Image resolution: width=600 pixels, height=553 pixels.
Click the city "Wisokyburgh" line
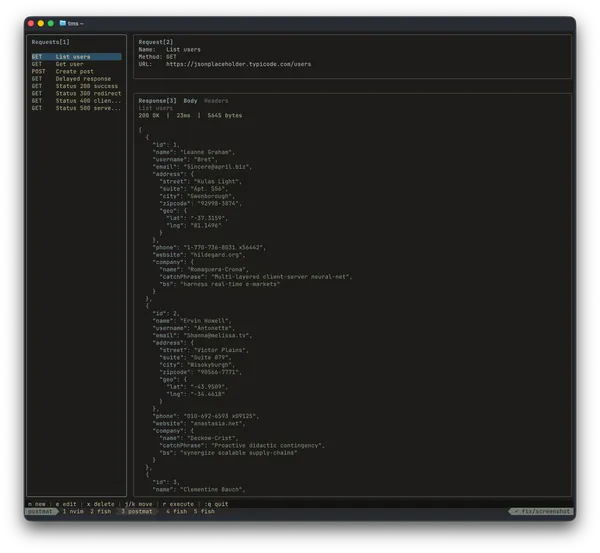[x=197, y=365]
